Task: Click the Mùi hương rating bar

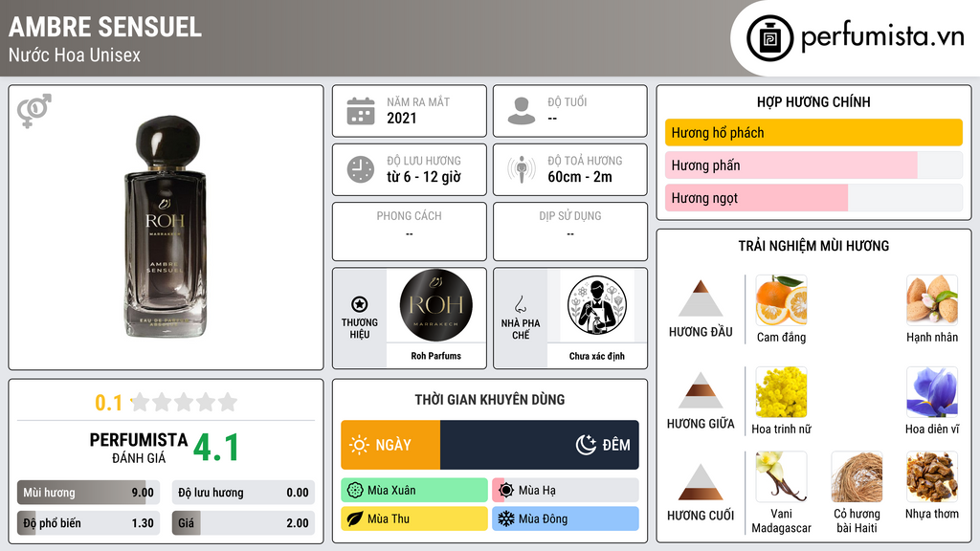Action: click(x=88, y=493)
